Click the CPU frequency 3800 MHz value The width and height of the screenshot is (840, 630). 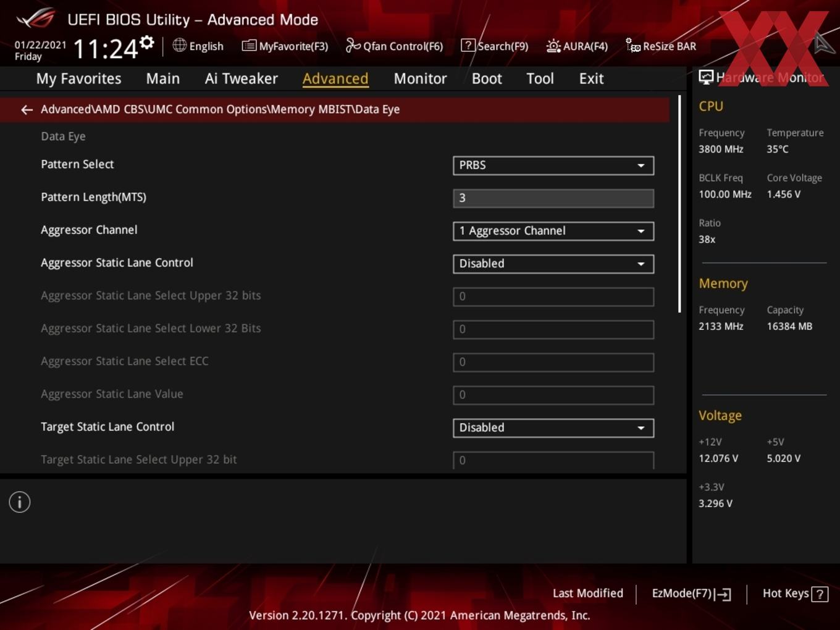721,149
